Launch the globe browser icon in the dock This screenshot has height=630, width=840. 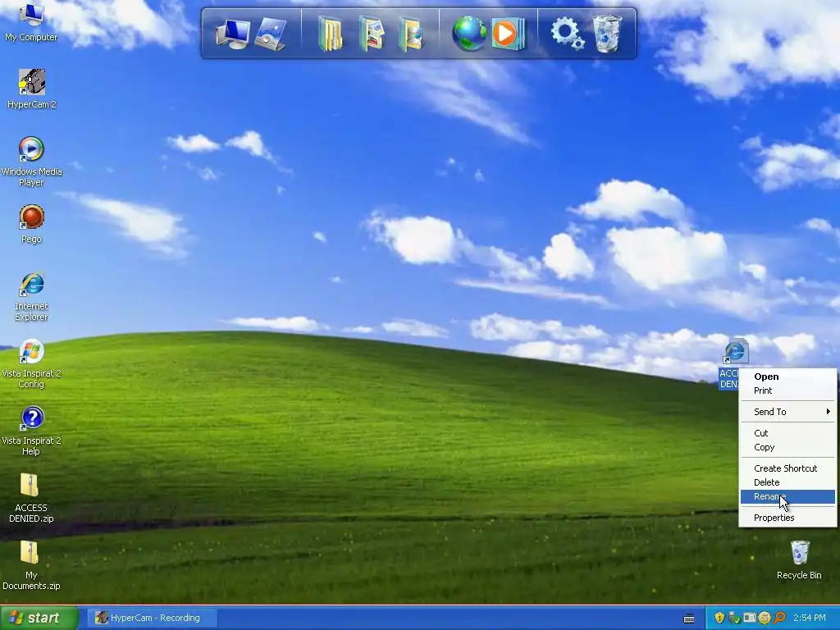pyautogui.click(x=469, y=34)
